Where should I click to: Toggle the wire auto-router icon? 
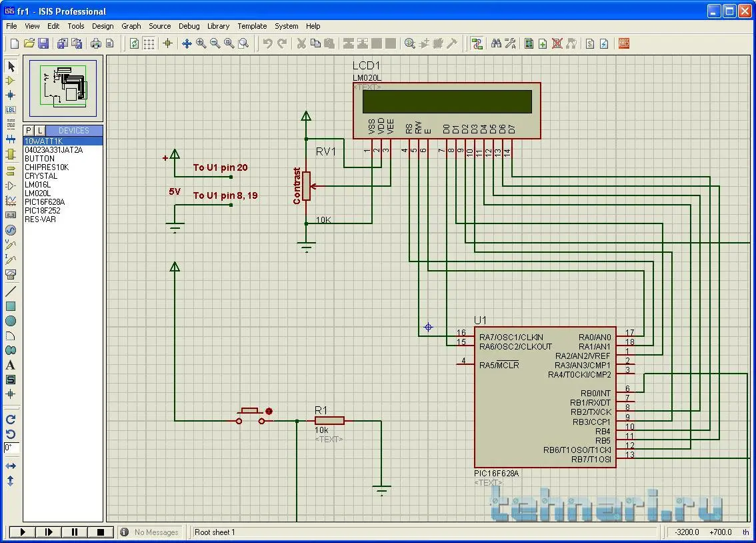(x=477, y=44)
